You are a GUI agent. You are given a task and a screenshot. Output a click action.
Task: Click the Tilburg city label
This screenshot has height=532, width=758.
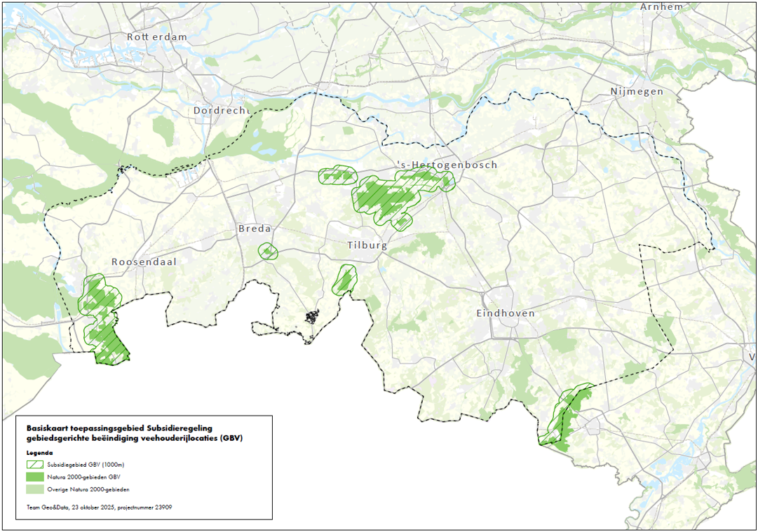[367, 245]
